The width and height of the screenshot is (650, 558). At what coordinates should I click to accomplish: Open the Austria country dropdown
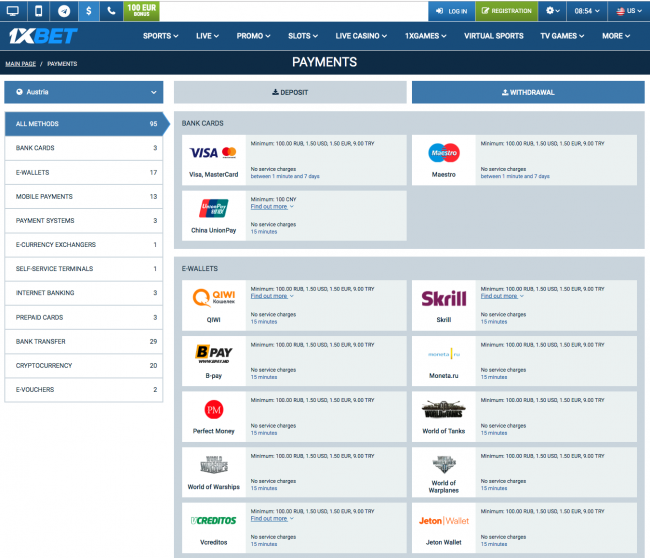pos(83,92)
